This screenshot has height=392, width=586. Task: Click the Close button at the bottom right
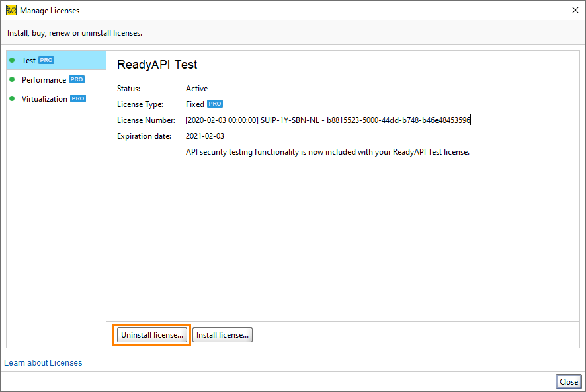tap(568, 381)
